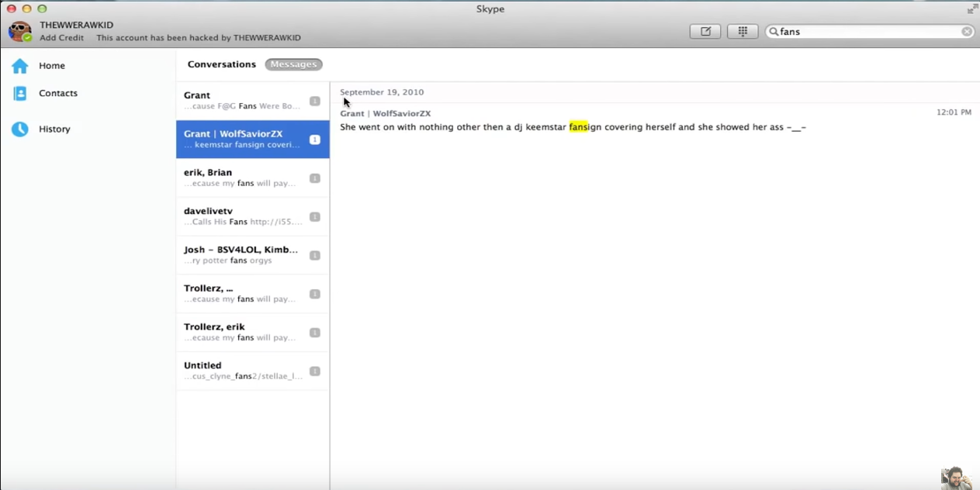Click the magnifier icon in search field
The image size is (980, 490).
pos(774,32)
